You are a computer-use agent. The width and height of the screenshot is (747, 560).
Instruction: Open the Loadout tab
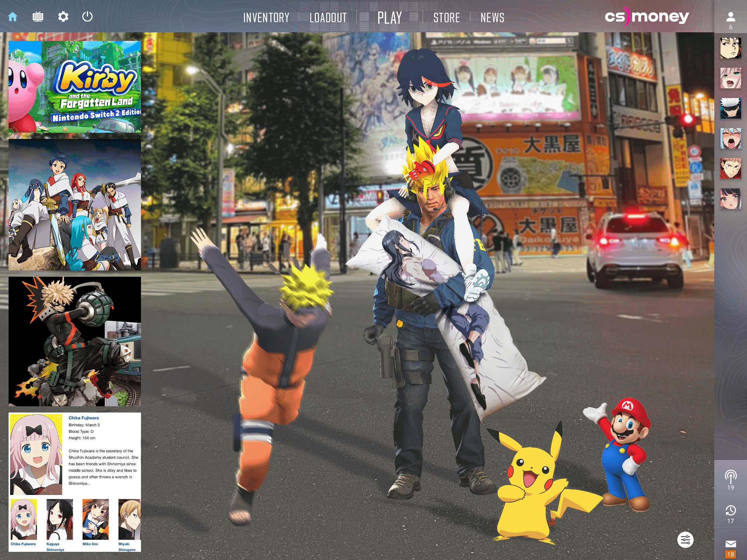pos(328,18)
